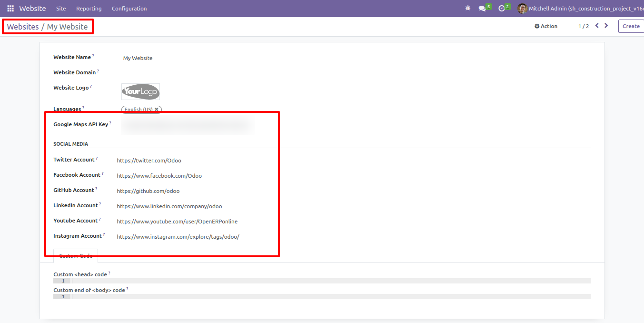The width and height of the screenshot is (644, 323).
Task: Open the activities clock icon
Action: pos(501,9)
